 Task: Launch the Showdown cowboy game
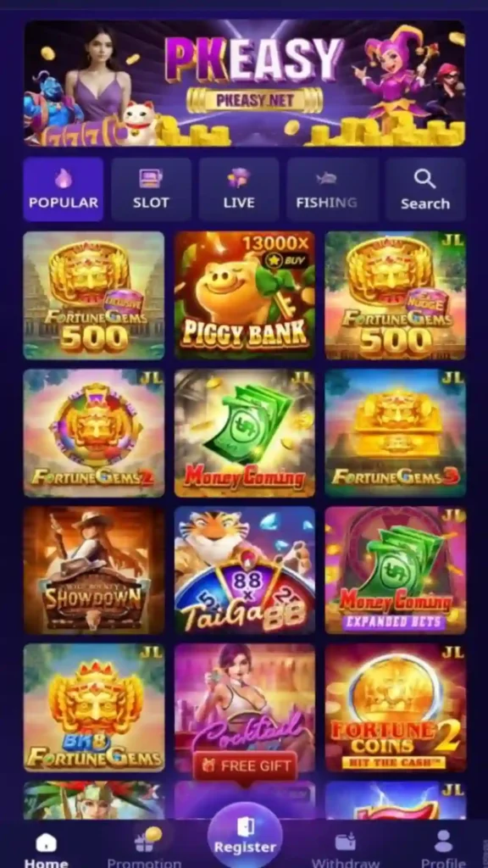[93, 570]
